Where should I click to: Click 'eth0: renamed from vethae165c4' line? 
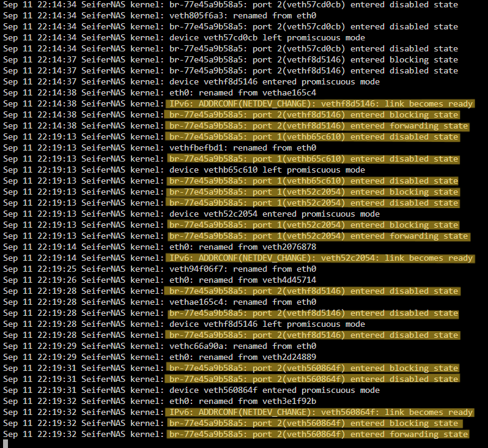160,93
